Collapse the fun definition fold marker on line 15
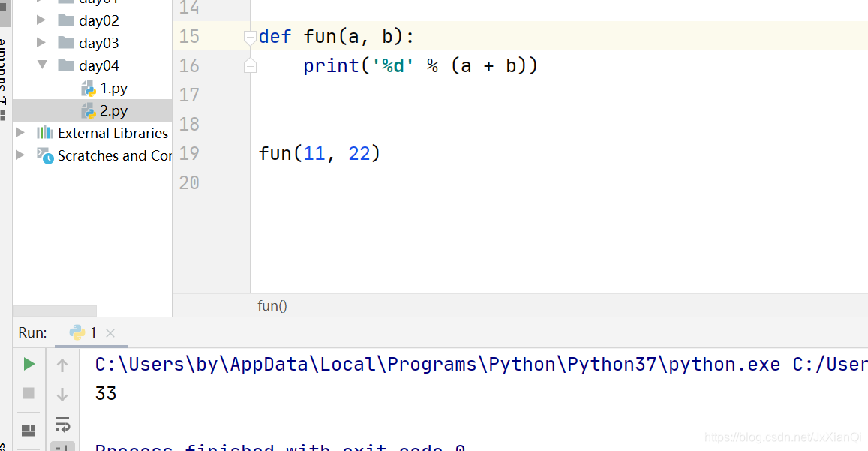This screenshot has height=451, width=868. [x=250, y=37]
